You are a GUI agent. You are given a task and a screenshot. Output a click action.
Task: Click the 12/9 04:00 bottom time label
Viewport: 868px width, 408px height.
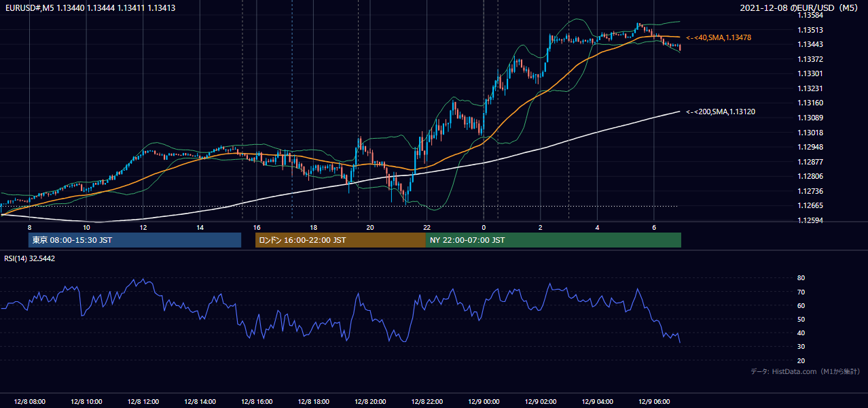point(597,401)
